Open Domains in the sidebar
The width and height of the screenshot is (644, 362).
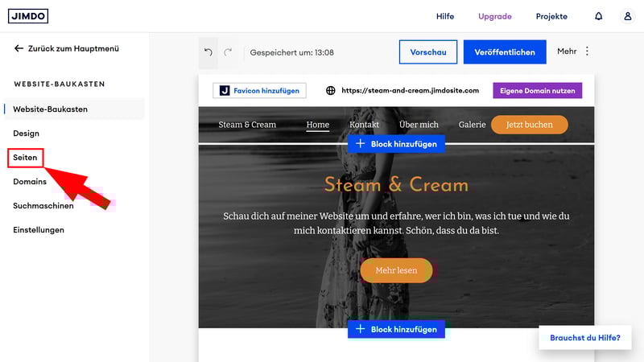click(30, 182)
